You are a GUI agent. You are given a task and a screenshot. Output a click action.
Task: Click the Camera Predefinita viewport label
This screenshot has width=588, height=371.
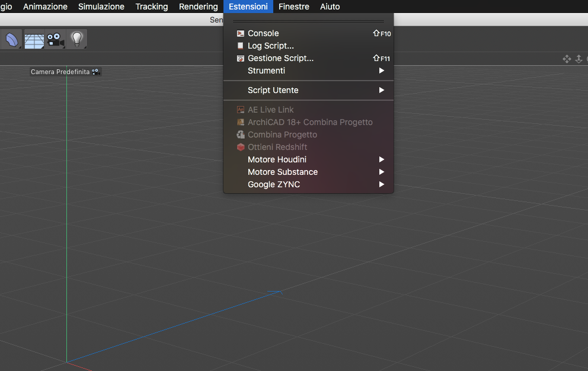pyautogui.click(x=65, y=72)
